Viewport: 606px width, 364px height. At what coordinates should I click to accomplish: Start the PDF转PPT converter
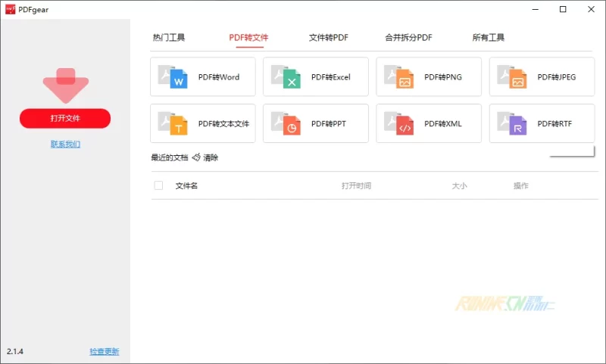click(315, 123)
